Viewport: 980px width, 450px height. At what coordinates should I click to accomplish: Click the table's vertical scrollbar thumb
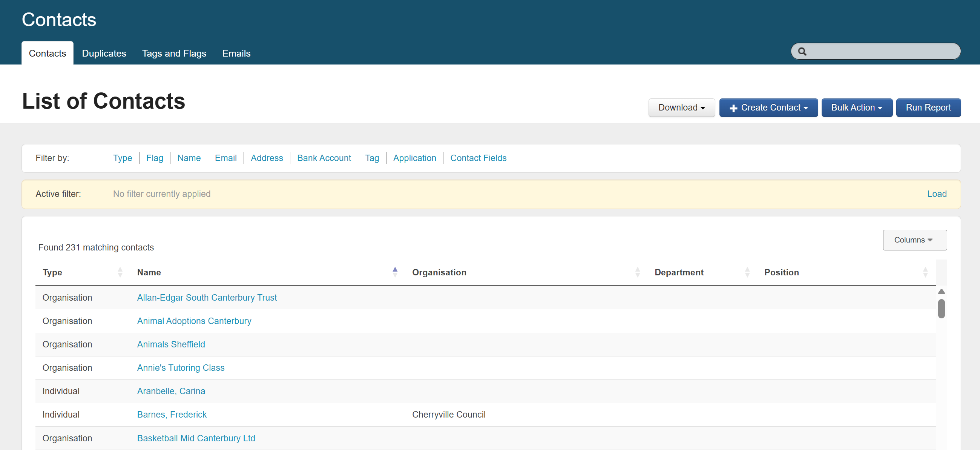(x=941, y=309)
